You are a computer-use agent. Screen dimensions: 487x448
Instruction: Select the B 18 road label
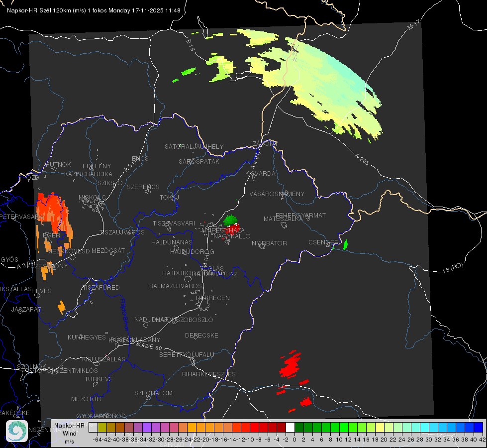(190, 45)
